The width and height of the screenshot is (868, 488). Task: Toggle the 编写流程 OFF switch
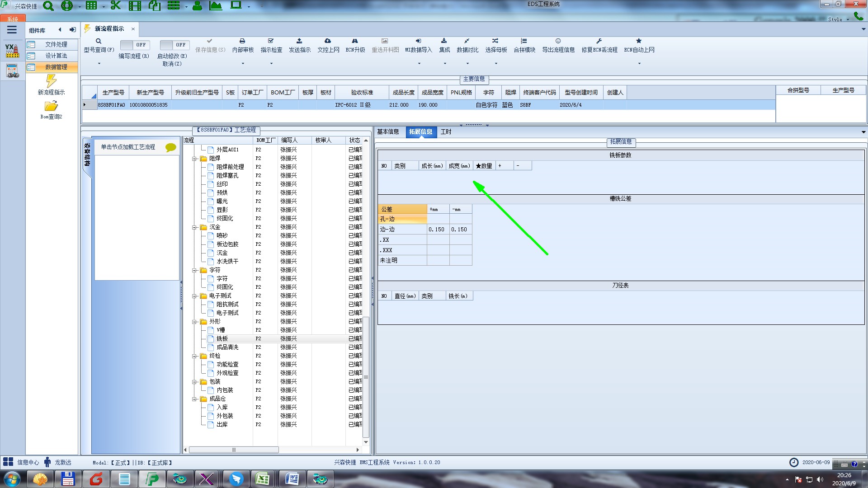pos(134,45)
